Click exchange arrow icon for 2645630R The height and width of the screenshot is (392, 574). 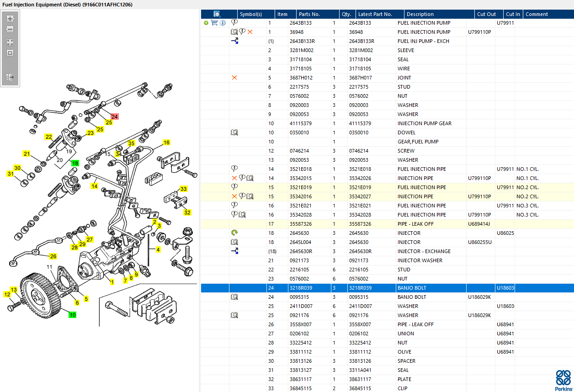(234, 251)
